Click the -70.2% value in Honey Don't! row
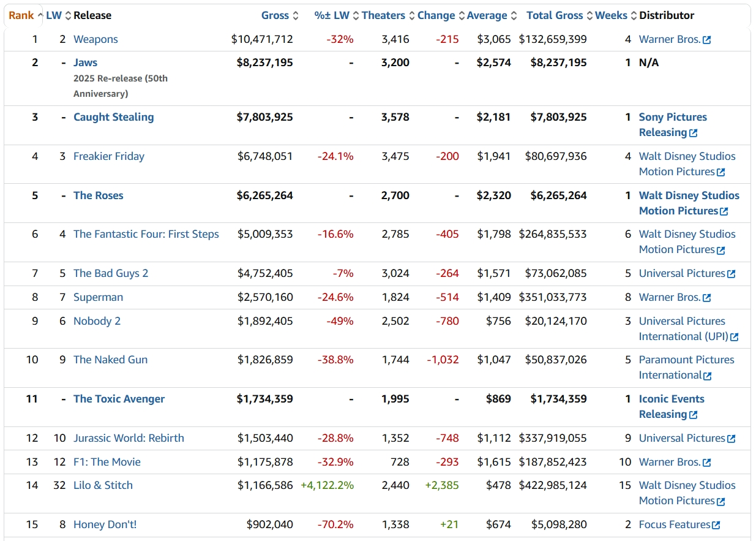This screenshot has height=541, width=756. (335, 524)
